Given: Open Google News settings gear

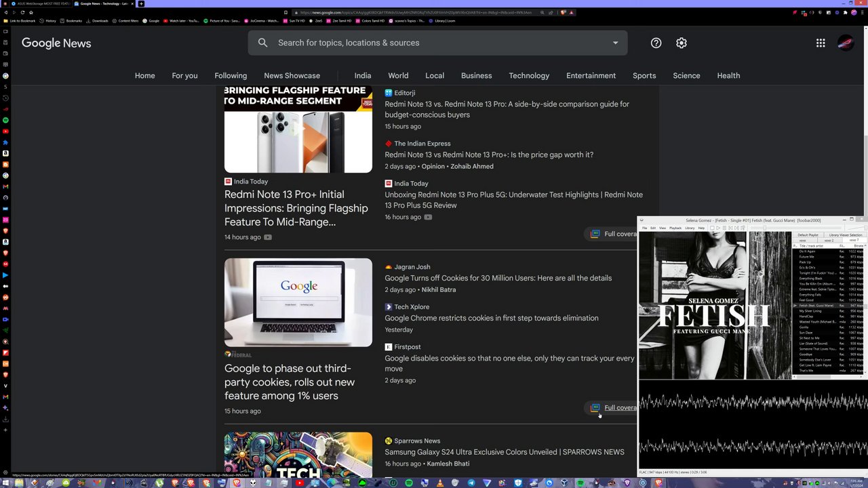Looking at the screenshot, I should pyautogui.click(x=682, y=43).
